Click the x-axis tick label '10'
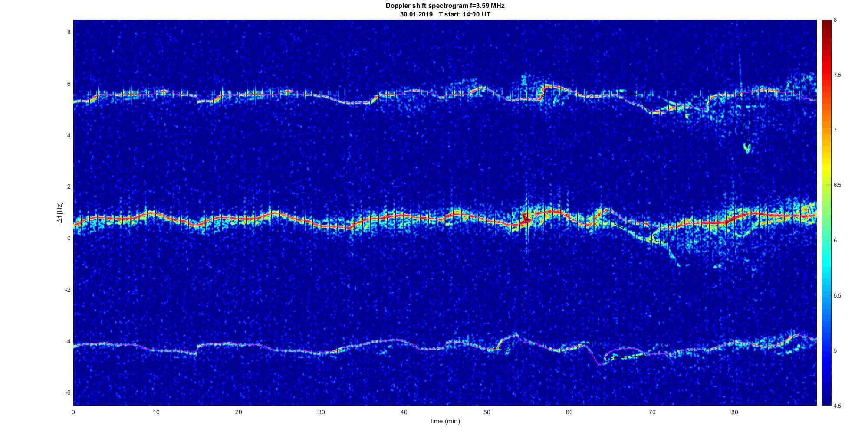 [156, 412]
